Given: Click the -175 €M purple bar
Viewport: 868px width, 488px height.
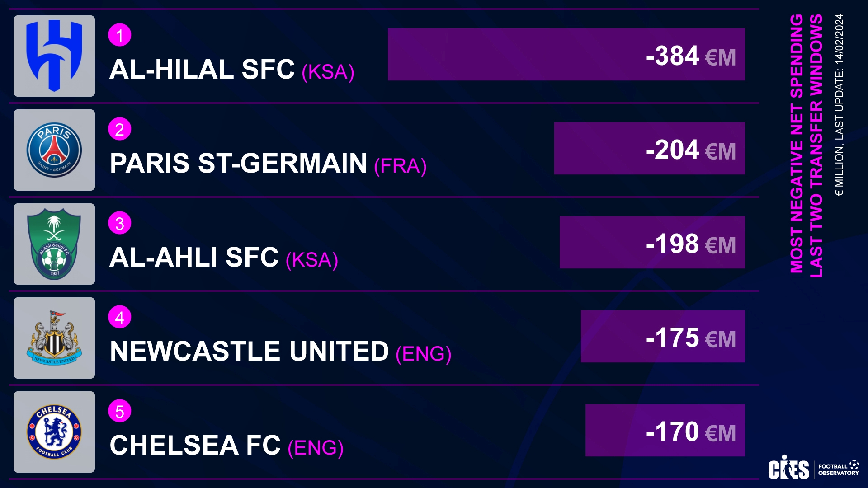Looking at the screenshot, I should point(663,336).
